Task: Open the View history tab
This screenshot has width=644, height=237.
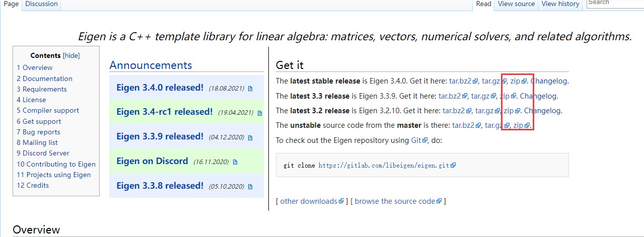Action: click(x=560, y=4)
